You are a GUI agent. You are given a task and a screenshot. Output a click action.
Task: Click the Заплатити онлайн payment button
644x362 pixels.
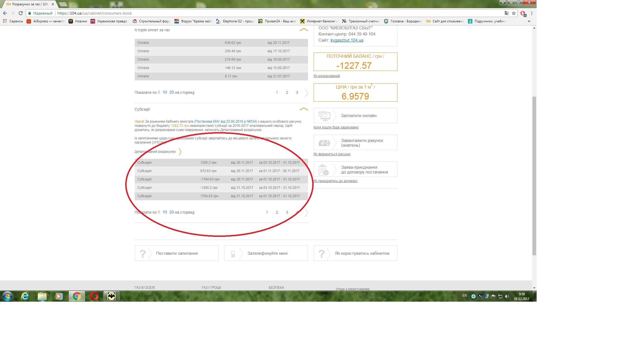pyautogui.click(x=355, y=115)
